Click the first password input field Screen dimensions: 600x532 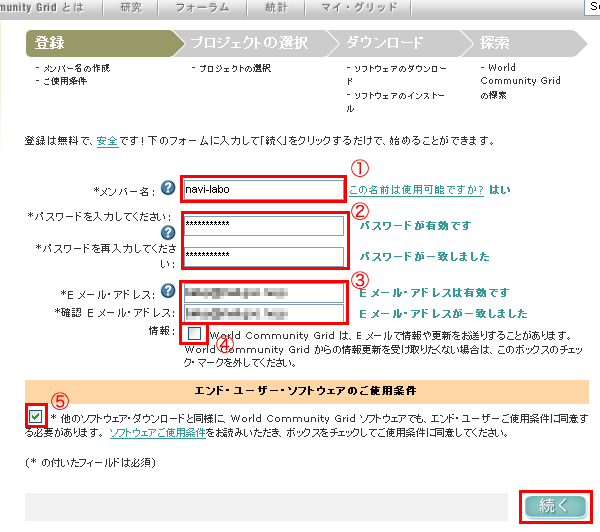point(264,226)
